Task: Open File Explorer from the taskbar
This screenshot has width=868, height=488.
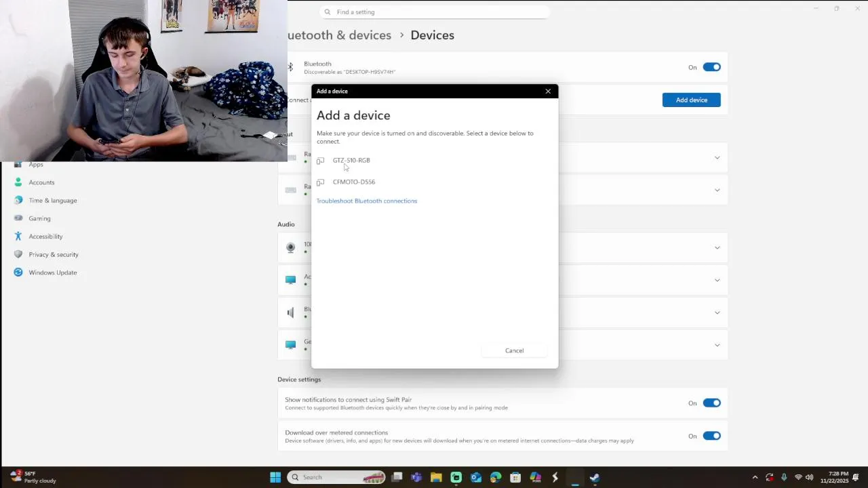Action: [436, 477]
